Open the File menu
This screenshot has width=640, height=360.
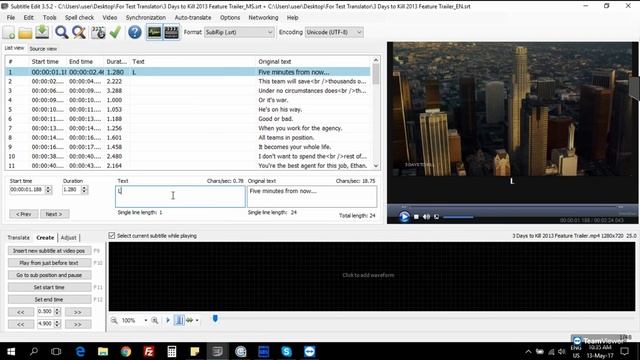11,18
